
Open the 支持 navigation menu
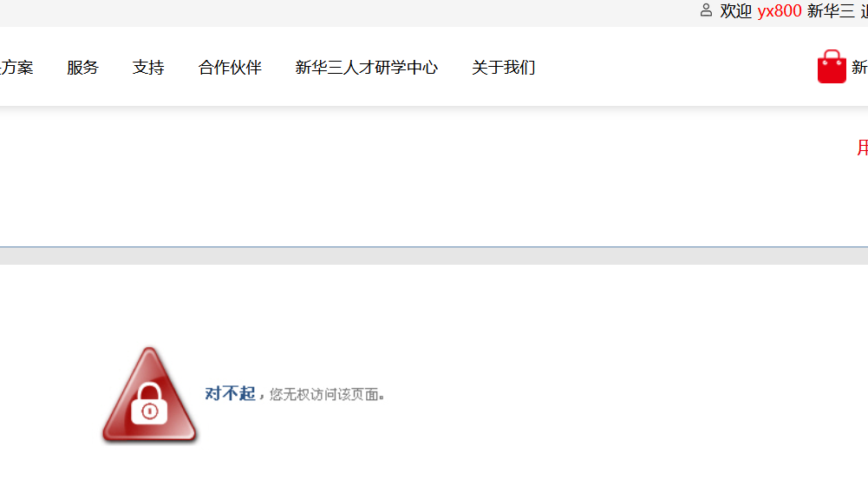click(x=147, y=68)
